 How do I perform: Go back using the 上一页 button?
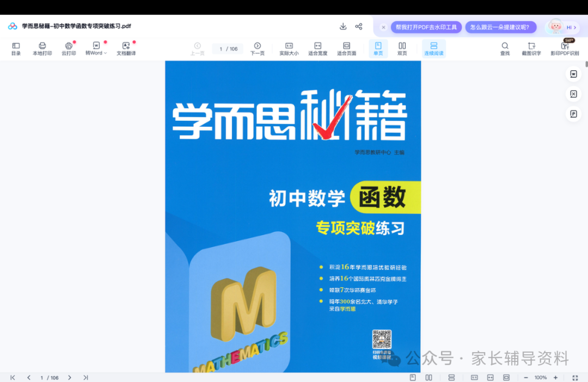tap(197, 49)
